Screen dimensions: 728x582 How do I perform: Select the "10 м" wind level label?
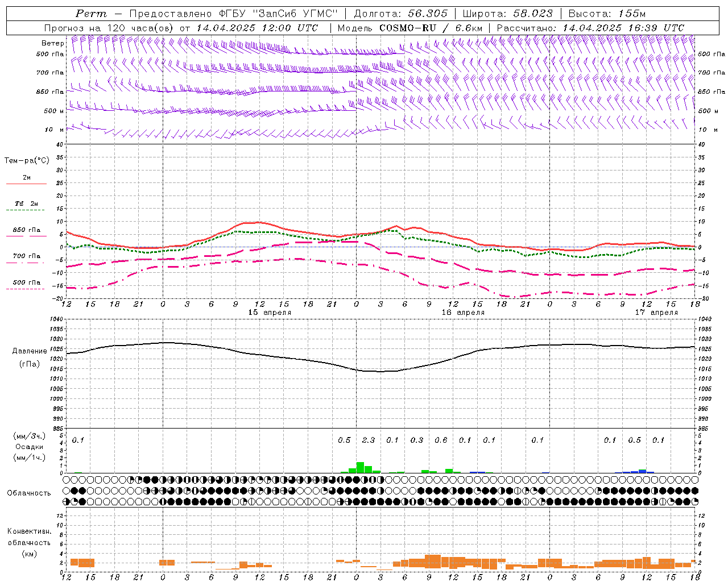(x=54, y=130)
